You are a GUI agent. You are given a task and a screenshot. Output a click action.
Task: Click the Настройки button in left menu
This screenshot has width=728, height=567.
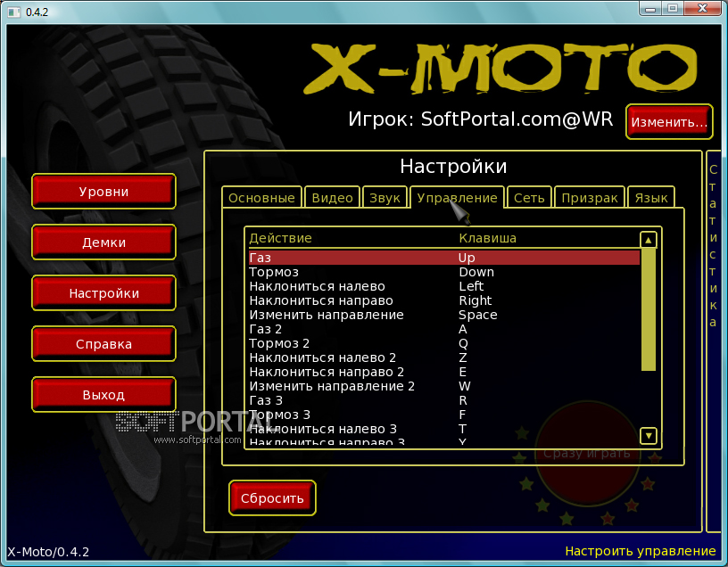click(x=103, y=292)
